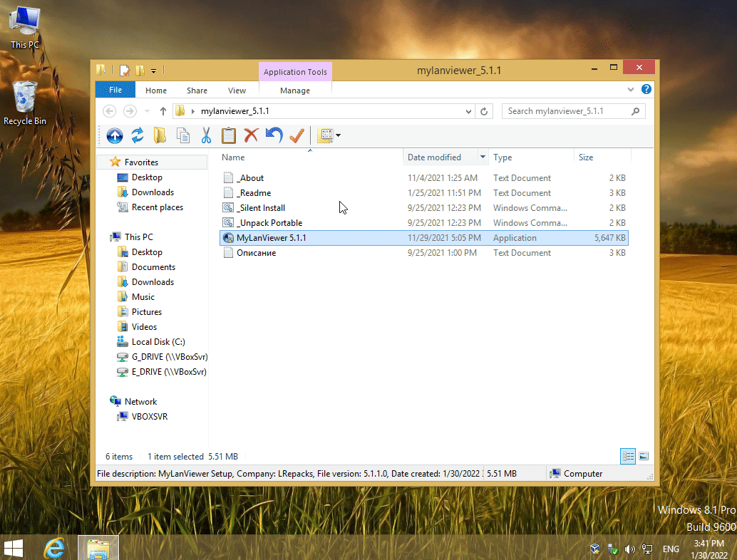Click the blue Help question icon
Image resolution: width=737 pixels, height=560 pixels.
tap(646, 89)
